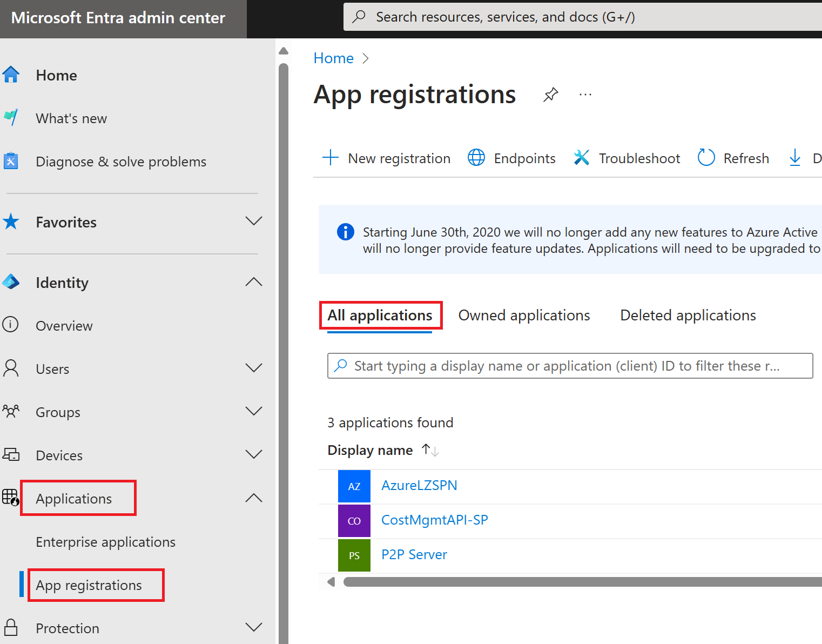Click the Troubleshoot tools icon
This screenshot has width=822, height=644.
pos(581,158)
